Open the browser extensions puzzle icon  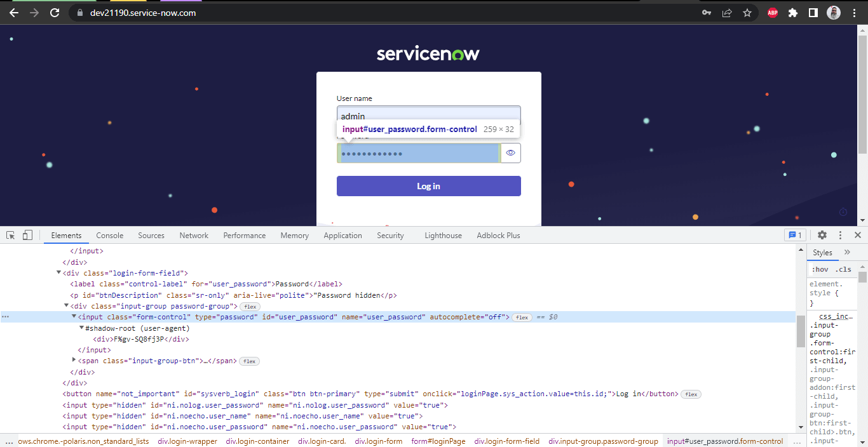792,12
